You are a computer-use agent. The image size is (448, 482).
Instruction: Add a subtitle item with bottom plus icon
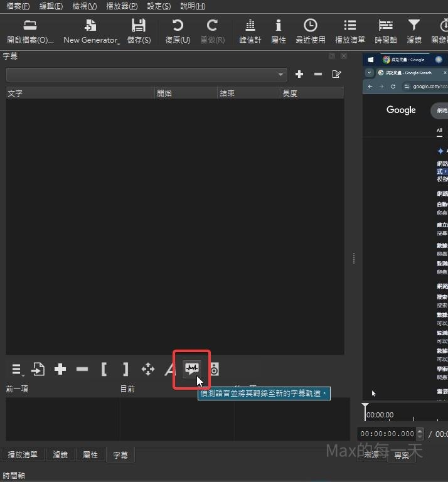[60, 369]
